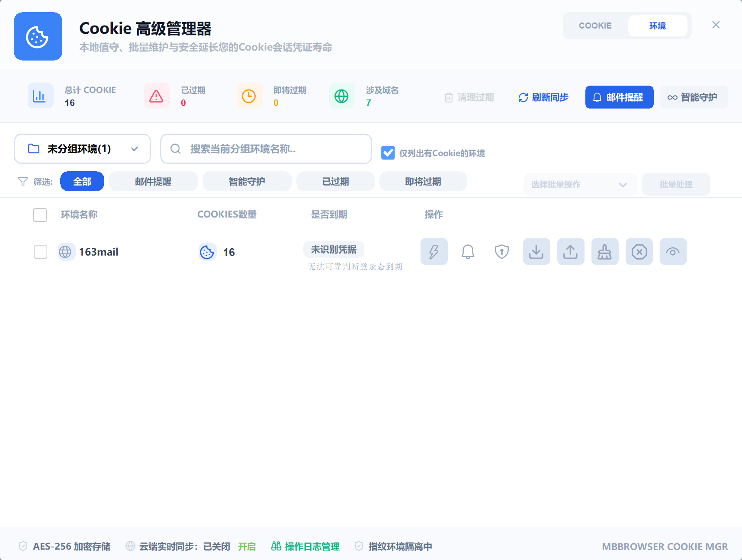This screenshot has width=742, height=560.
Task: Filter by 已过期
Action: (336, 181)
